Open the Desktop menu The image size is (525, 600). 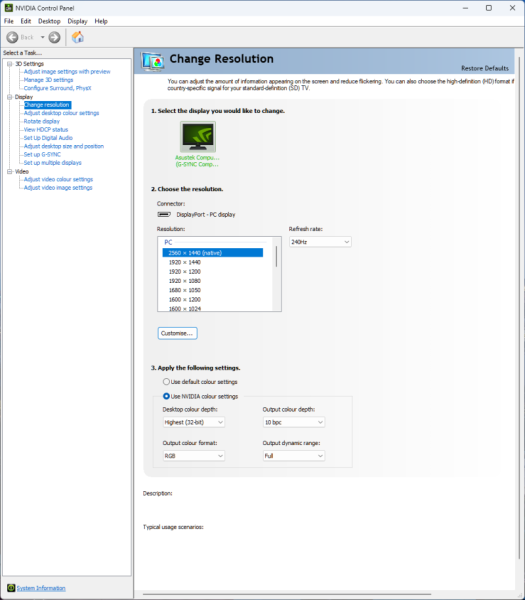49,21
